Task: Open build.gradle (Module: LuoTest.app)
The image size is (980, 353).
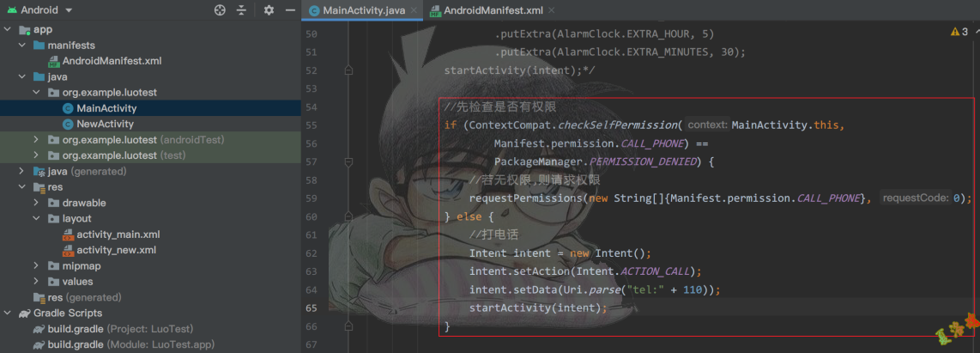Action: [x=124, y=344]
